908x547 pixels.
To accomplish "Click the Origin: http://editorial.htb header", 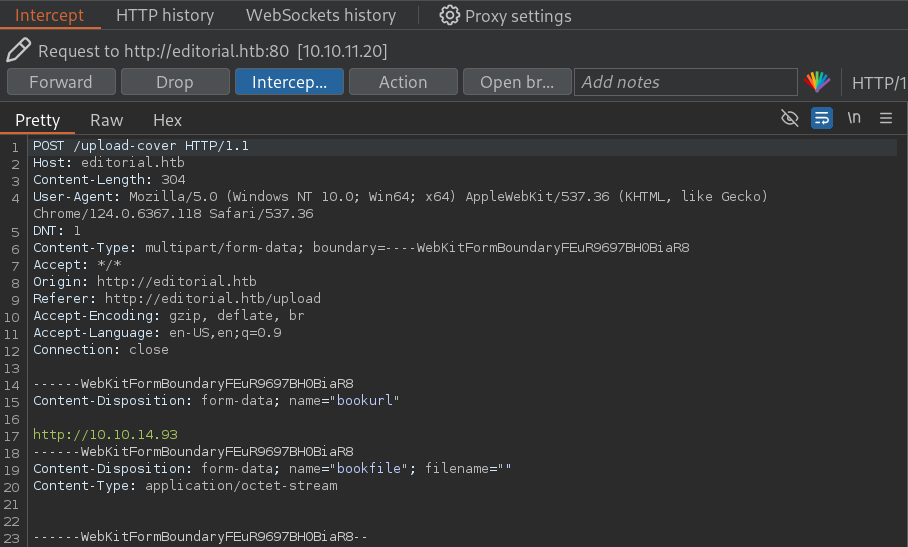I will click(145, 281).
